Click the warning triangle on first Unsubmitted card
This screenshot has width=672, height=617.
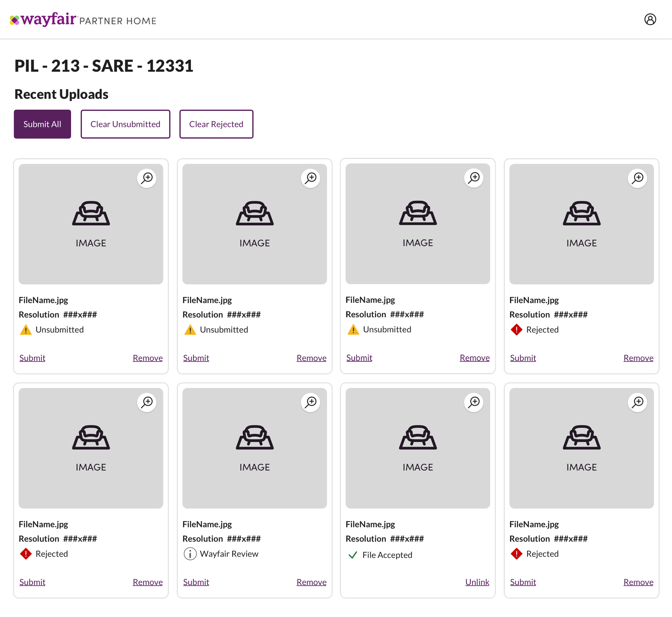click(x=26, y=330)
